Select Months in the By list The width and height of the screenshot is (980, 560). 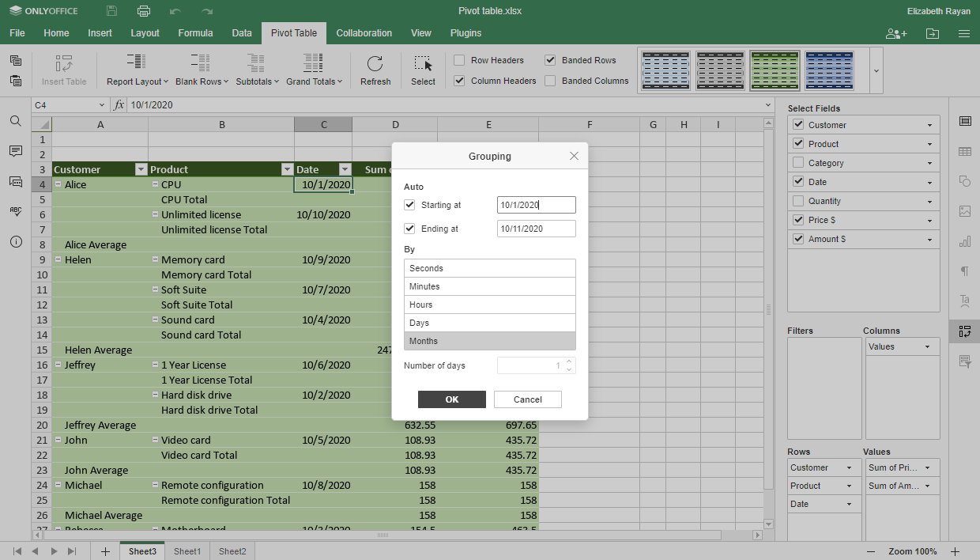tap(490, 341)
